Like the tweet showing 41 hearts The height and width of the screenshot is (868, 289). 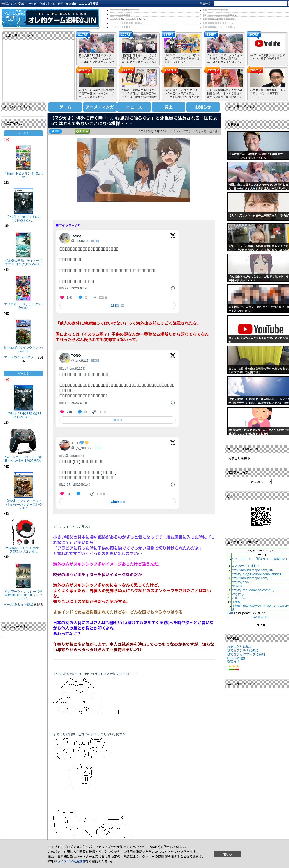pyautogui.click(x=62, y=494)
